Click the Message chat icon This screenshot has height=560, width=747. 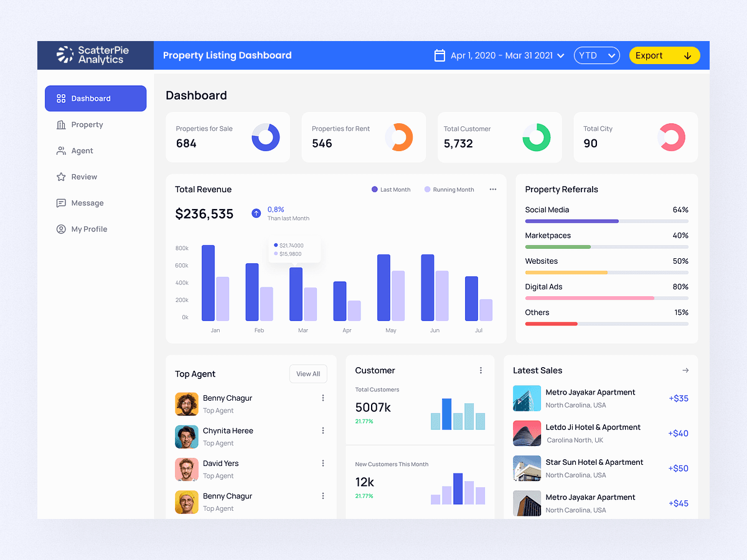[61, 203]
